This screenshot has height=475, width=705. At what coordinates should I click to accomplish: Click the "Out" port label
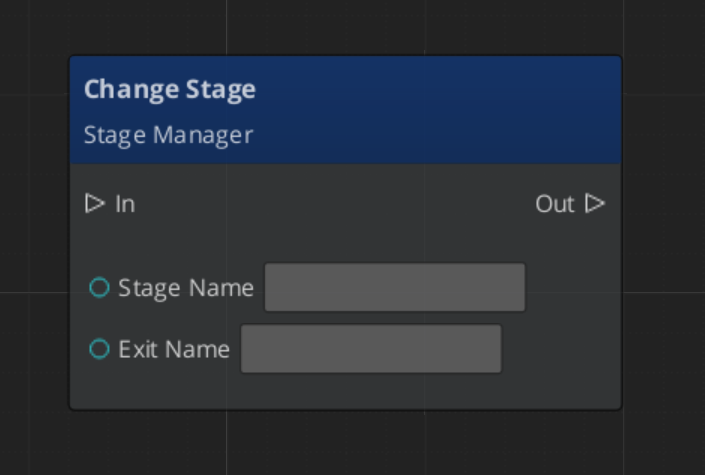554,204
